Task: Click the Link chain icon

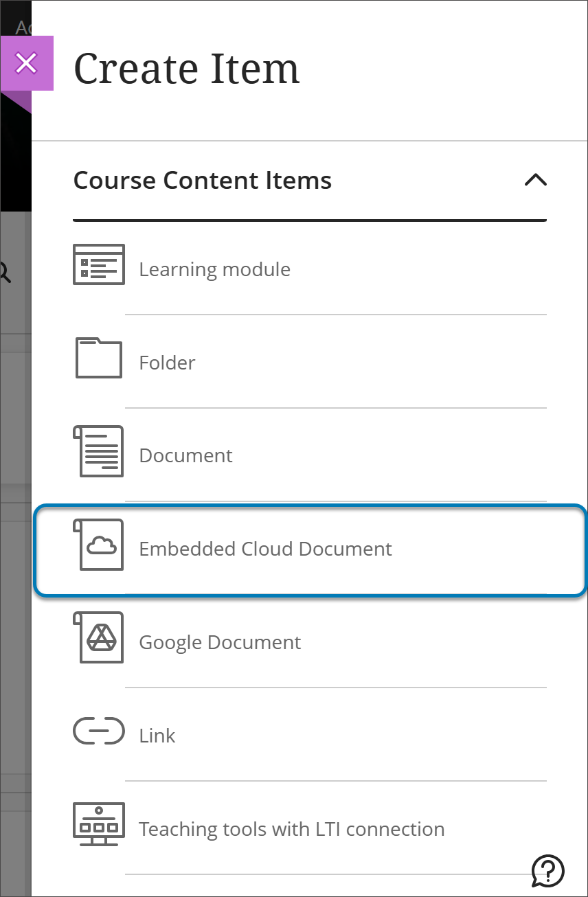Action: pyautogui.click(x=98, y=731)
